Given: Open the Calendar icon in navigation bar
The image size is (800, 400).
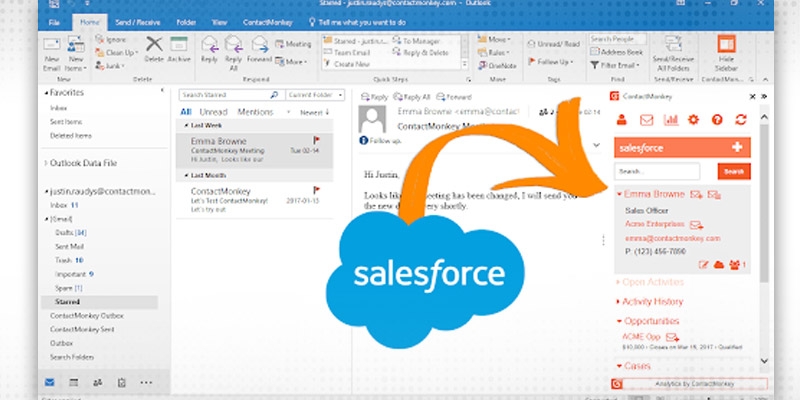Looking at the screenshot, I should click(73, 382).
